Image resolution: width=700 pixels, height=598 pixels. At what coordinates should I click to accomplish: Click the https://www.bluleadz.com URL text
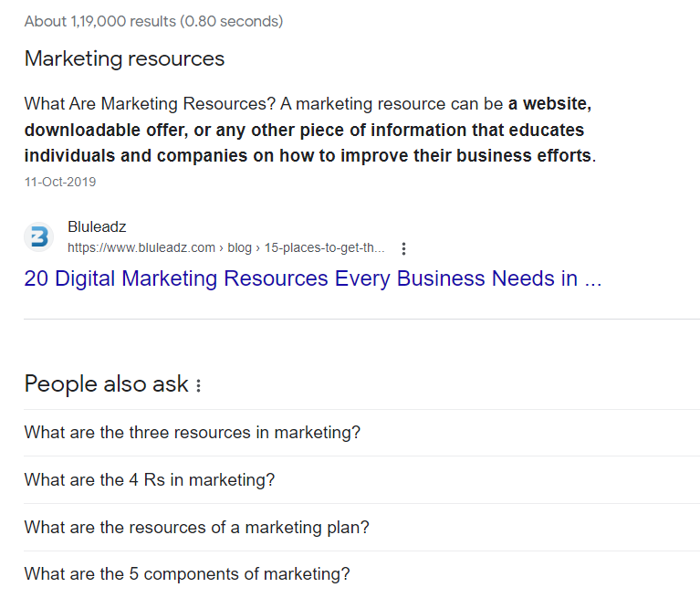coord(141,247)
